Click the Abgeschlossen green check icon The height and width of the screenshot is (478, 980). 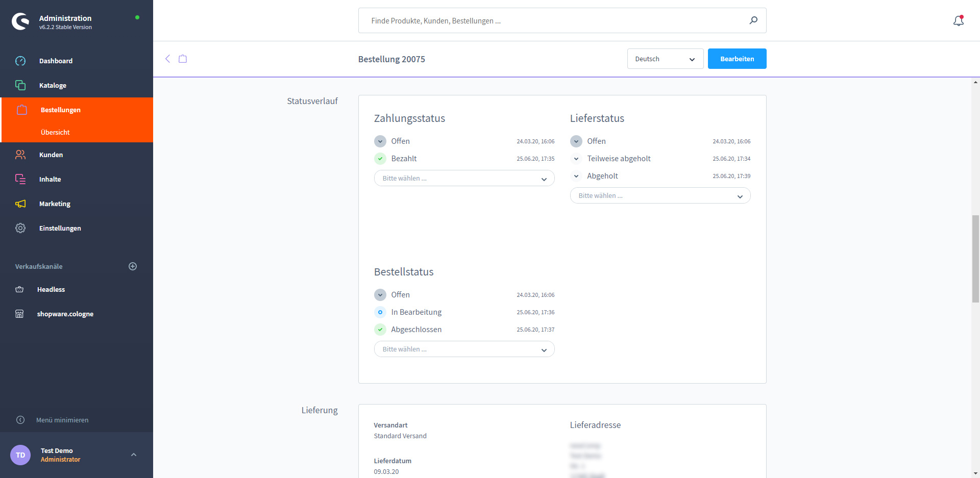coord(380,330)
